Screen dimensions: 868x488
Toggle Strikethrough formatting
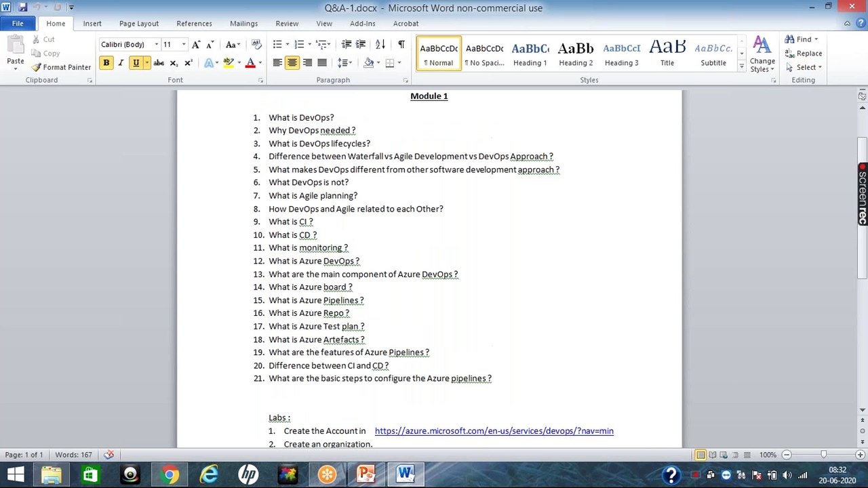[x=159, y=63]
